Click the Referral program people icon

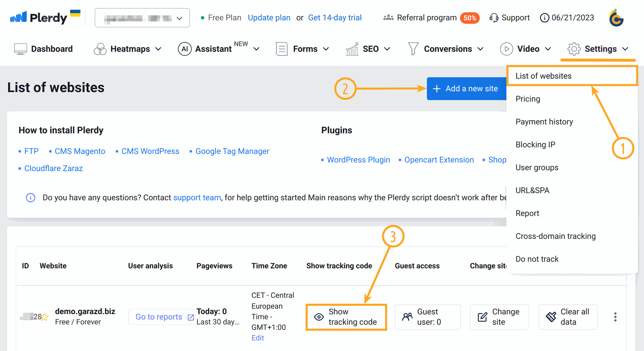click(x=388, y=17)
